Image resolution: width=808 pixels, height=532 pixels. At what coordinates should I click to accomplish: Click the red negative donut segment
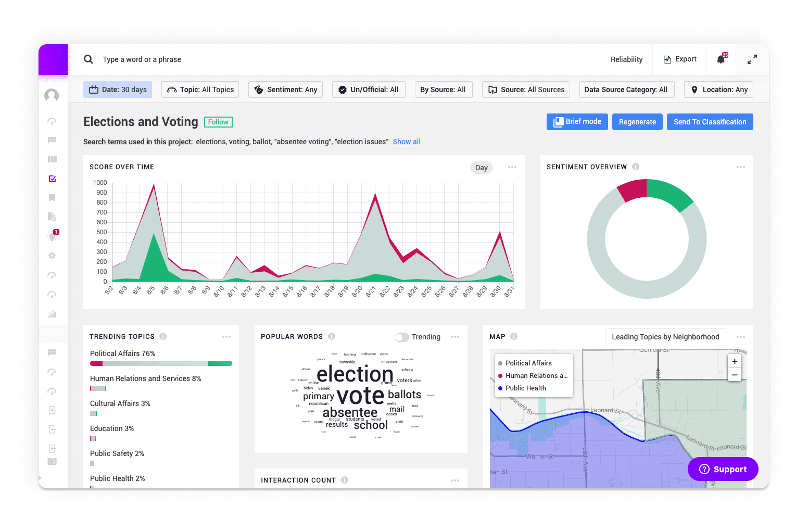click(x=633, y=190)
